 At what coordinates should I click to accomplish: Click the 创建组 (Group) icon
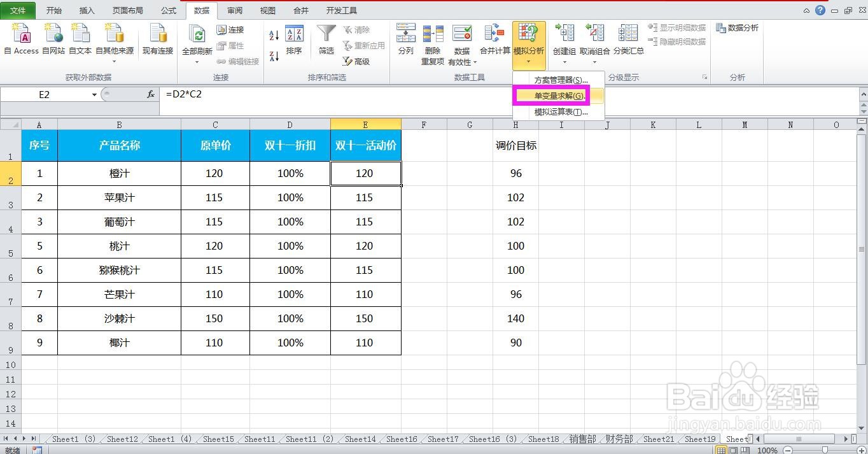pos(564,38)
